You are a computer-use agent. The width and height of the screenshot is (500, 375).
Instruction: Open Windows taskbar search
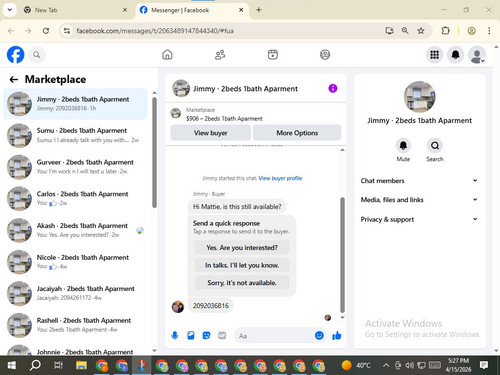[35, 365]
